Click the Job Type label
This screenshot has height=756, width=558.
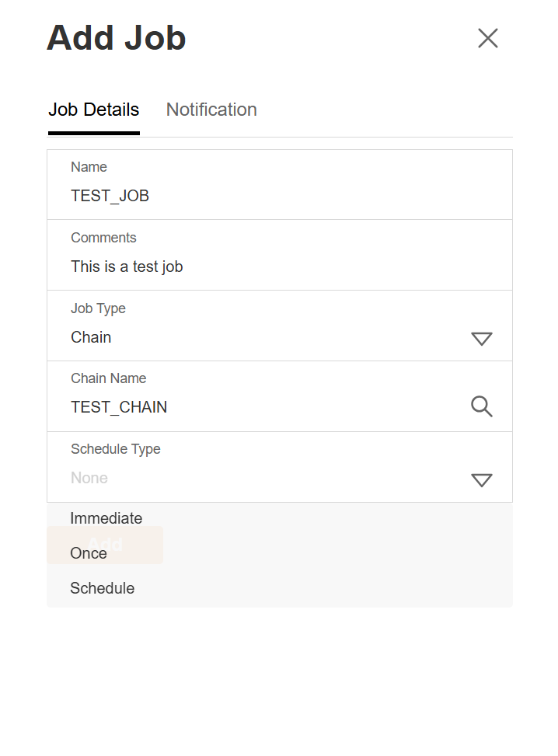point(98,308)
